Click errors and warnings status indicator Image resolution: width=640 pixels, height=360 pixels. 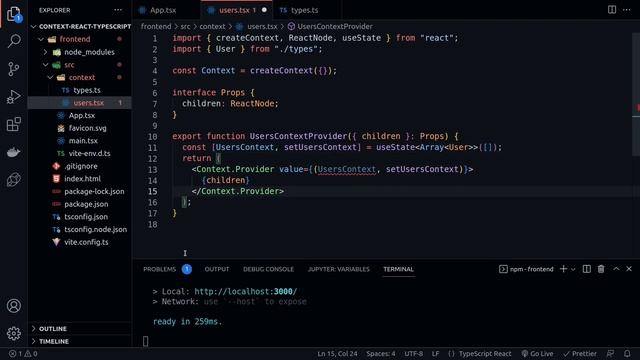[x=23, y=353]
